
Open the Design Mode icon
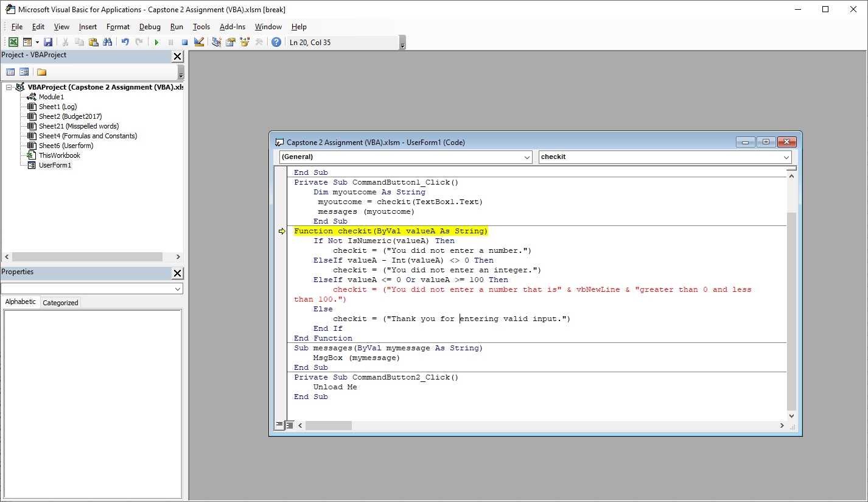click(x=199, y=41)
